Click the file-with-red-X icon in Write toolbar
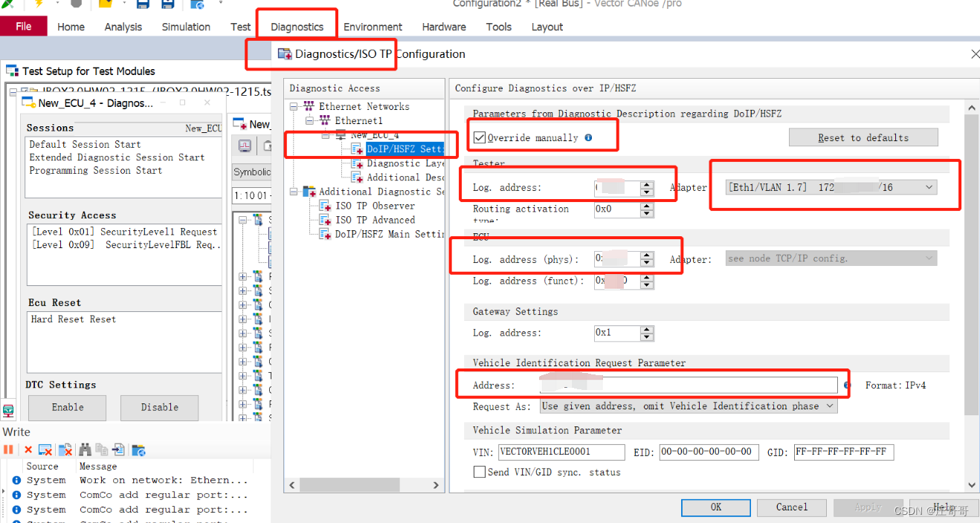 65,449
